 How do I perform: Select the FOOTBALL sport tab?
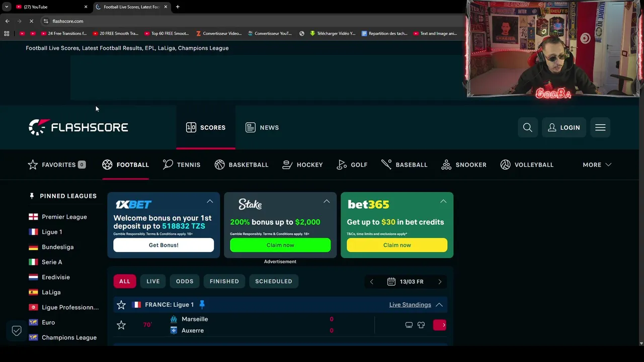[125, 165]
